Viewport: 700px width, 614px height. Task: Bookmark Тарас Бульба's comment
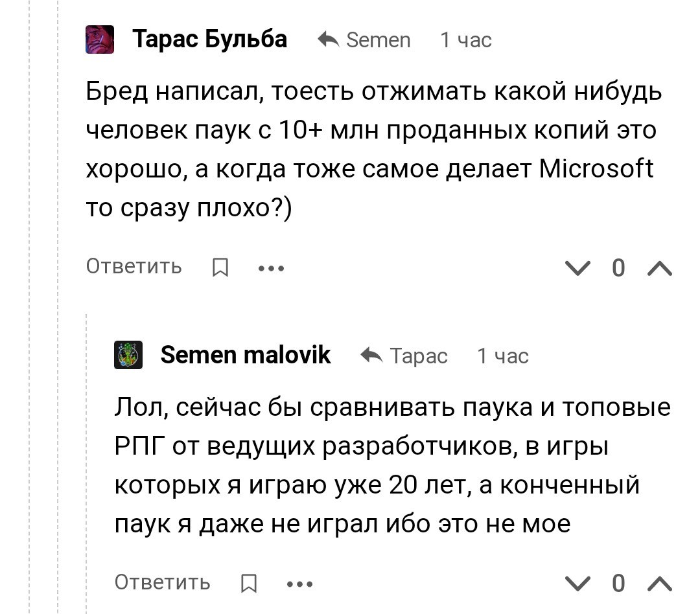click(220, 267)
